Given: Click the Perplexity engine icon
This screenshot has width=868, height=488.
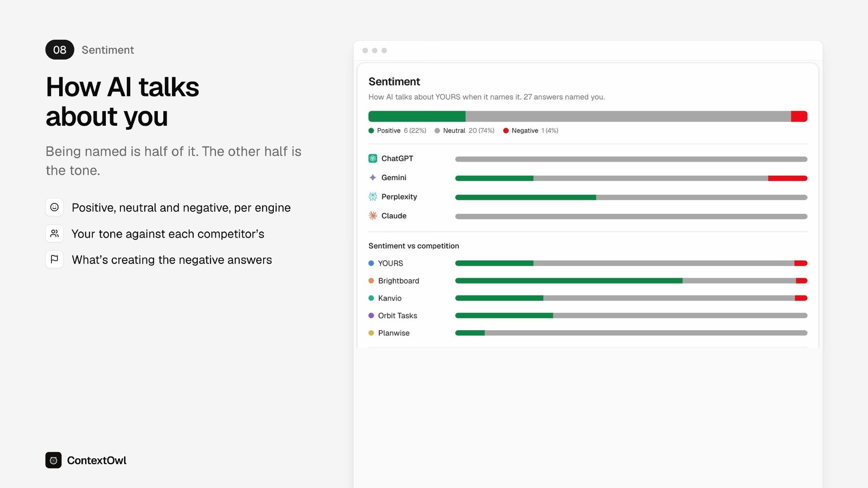Looking at the screenshot, I should (x=373, y=196).
